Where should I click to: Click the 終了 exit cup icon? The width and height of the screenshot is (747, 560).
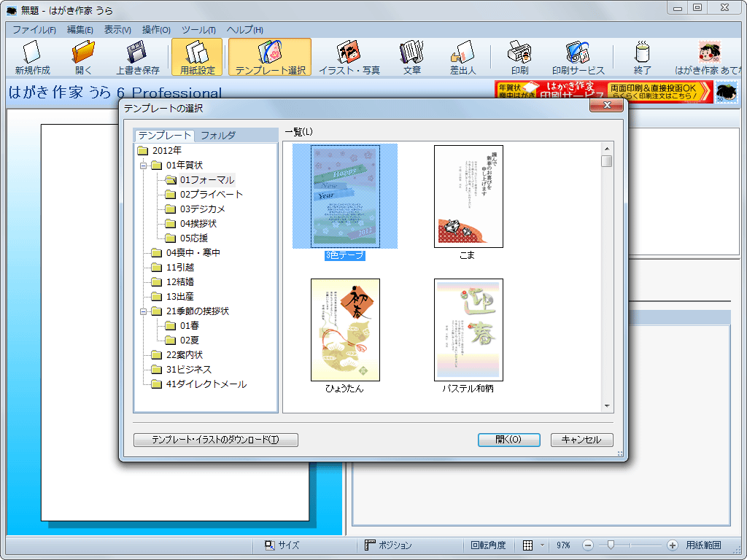coord(642,58)
